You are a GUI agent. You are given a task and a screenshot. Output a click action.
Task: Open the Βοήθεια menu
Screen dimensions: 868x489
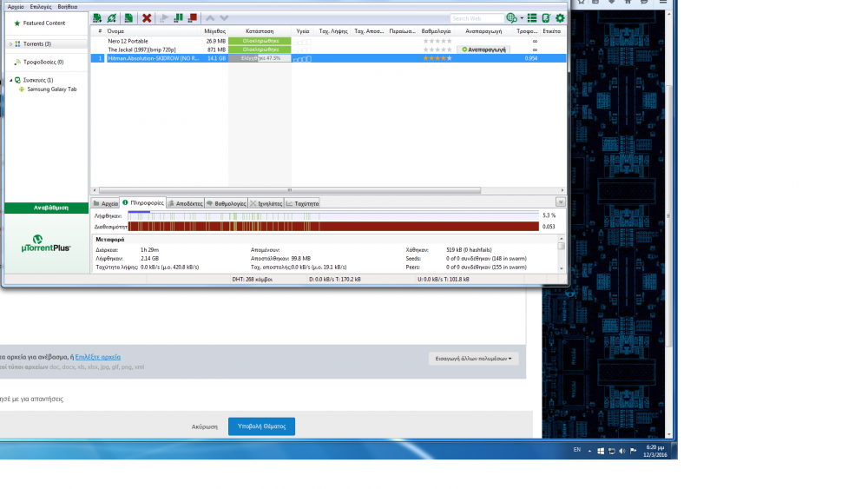[68, 7]
